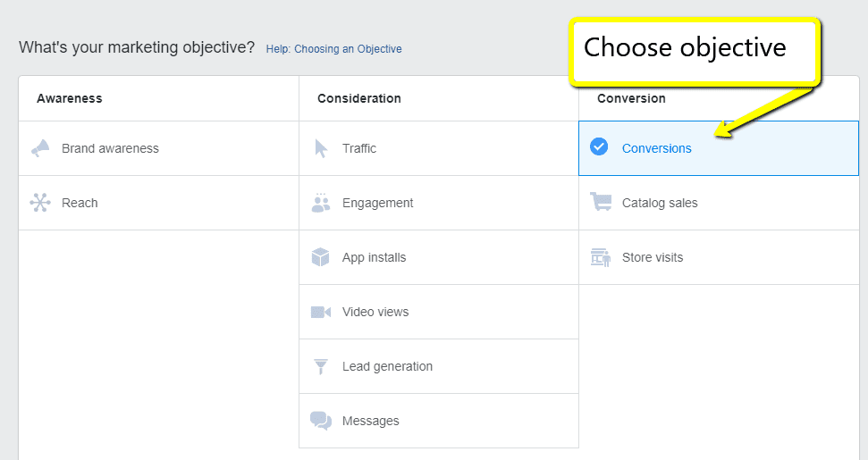Choose the Reach objective label

pyautogui.click(x=80, y=203)
